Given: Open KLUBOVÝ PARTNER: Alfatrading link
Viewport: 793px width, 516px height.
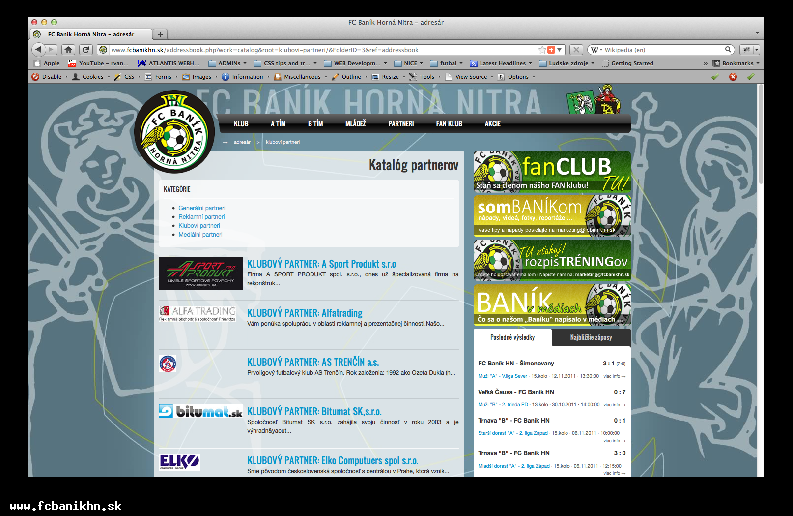Looking at the screenshot, I should click(x=305, y=313).
